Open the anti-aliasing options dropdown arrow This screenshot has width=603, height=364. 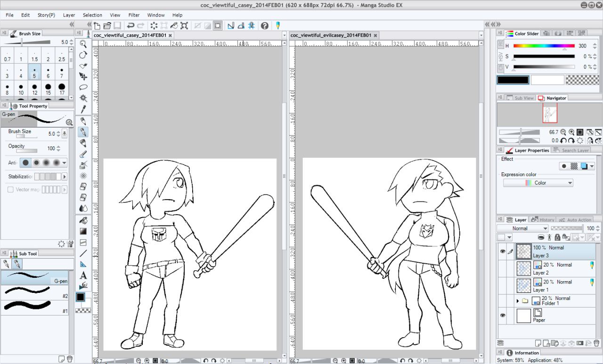pos(65,162)
